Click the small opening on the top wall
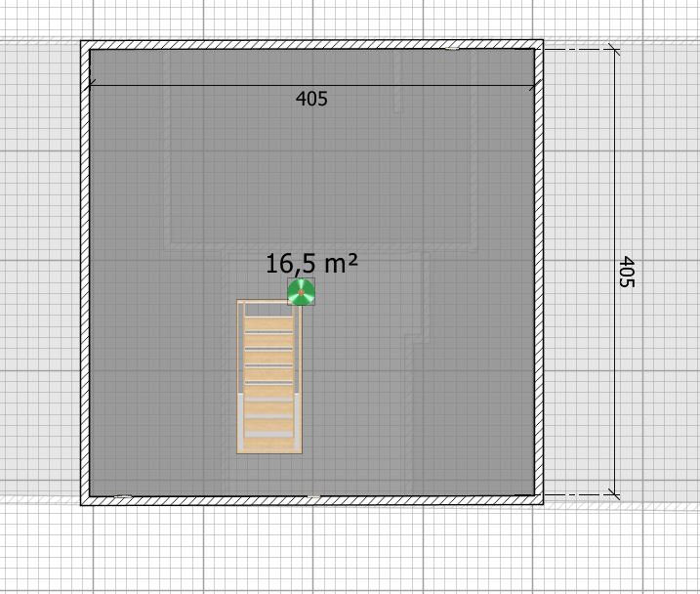 pos(451,45)
